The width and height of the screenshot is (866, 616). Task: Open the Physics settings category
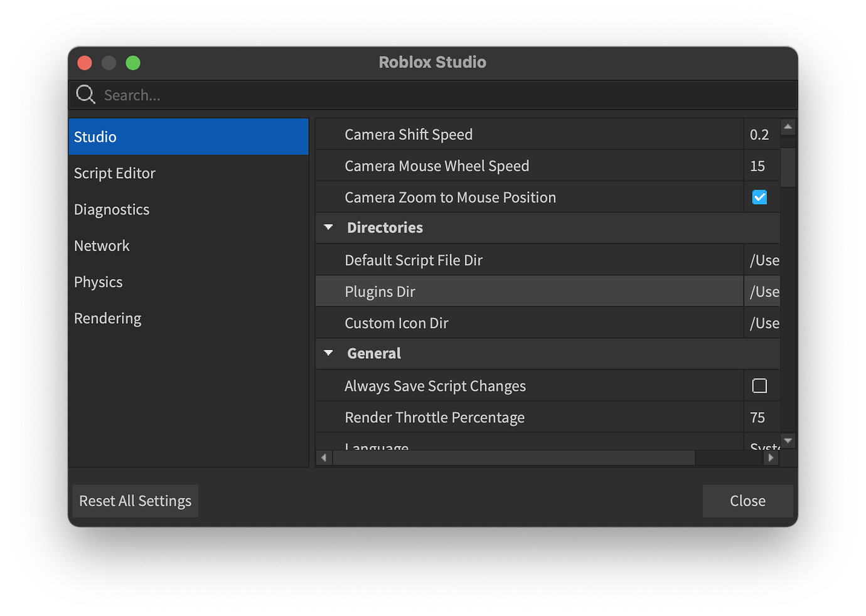point(98,282)
